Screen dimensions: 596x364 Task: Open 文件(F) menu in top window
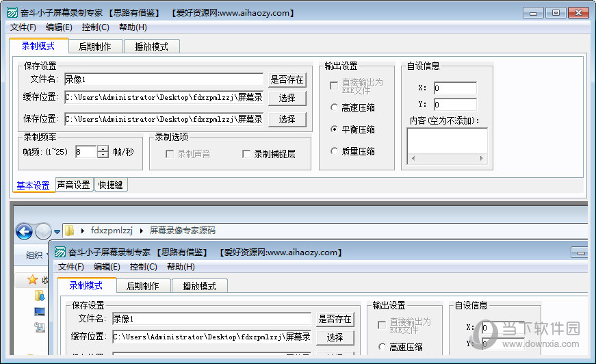(x=23, y=27)
